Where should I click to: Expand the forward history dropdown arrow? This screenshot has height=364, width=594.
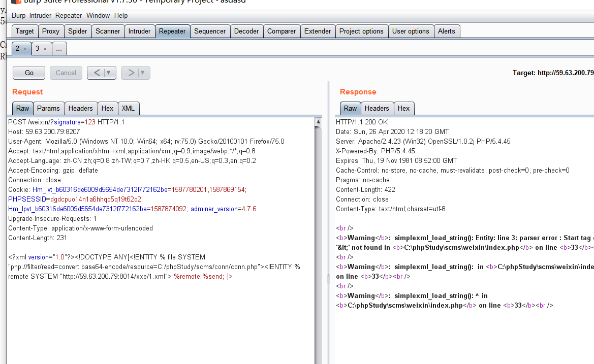pos(143,73)
